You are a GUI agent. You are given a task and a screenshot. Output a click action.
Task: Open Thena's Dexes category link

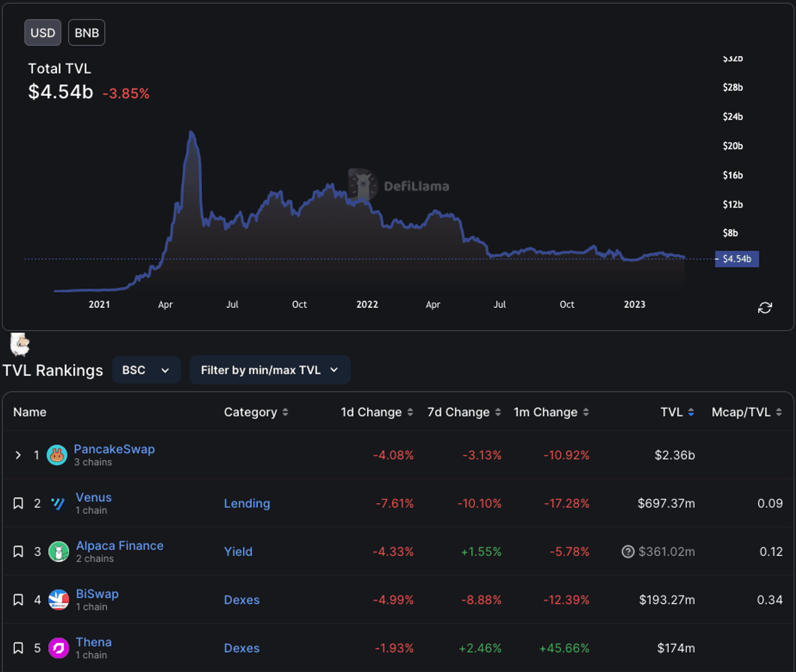click(242, 648)
